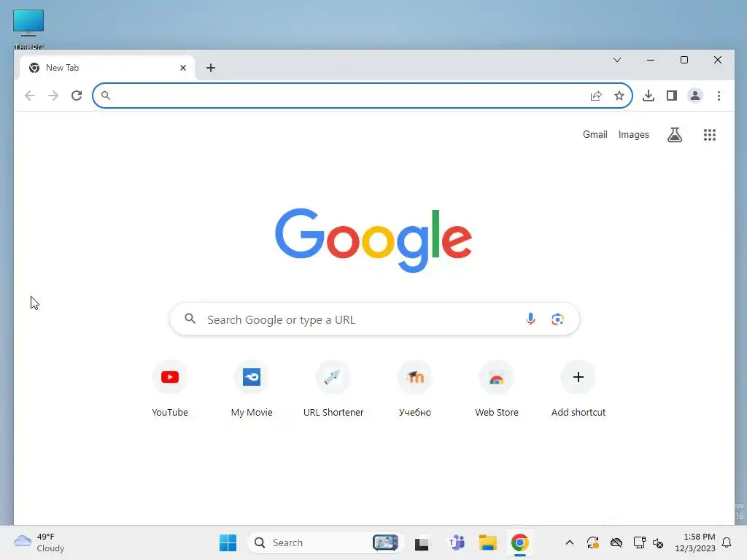Click the OneDrive cloud tray icon
747x560 pixels.
coord(616,542)
